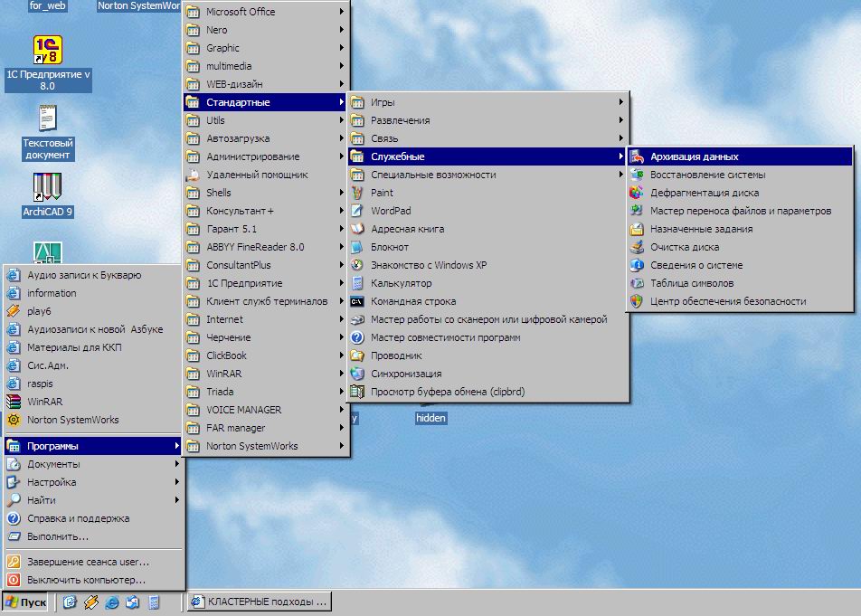Click the Калькулятор icon
Screen dimensions: 861x616
(x=357, y=283)
